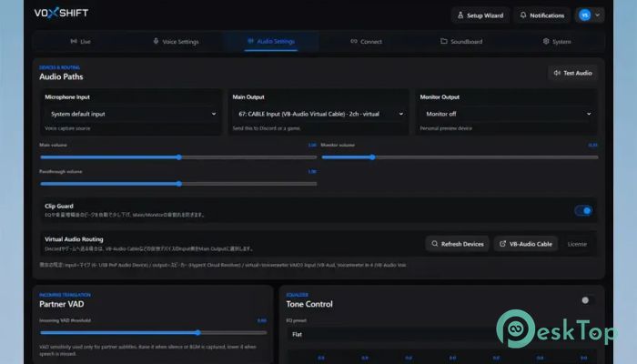The height and width of the screenshot is (364, 637).
Task: Select the Audio Settings tab
Action: pyautogui.click(x=271, y=42)
